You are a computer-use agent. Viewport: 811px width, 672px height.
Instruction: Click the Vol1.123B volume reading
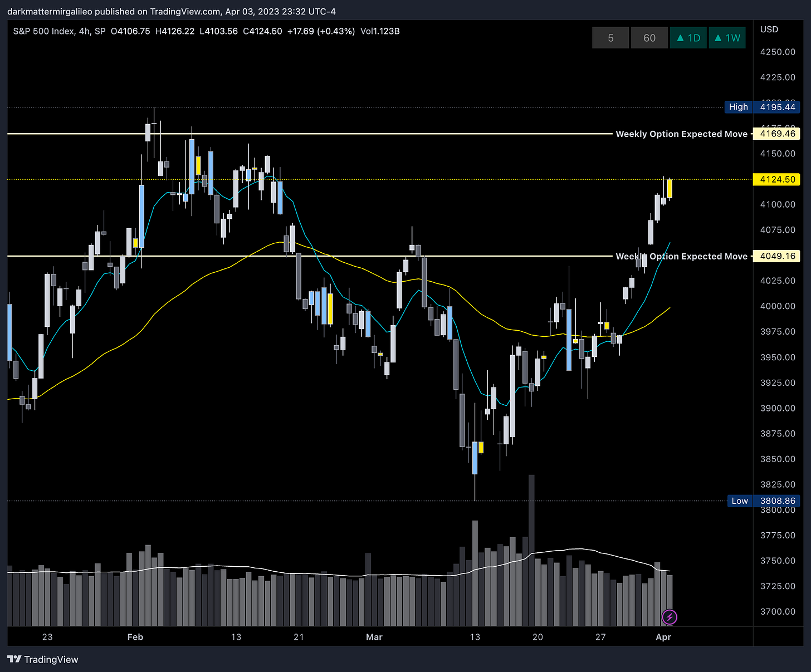pyautogui.click(x=380, y=31)
